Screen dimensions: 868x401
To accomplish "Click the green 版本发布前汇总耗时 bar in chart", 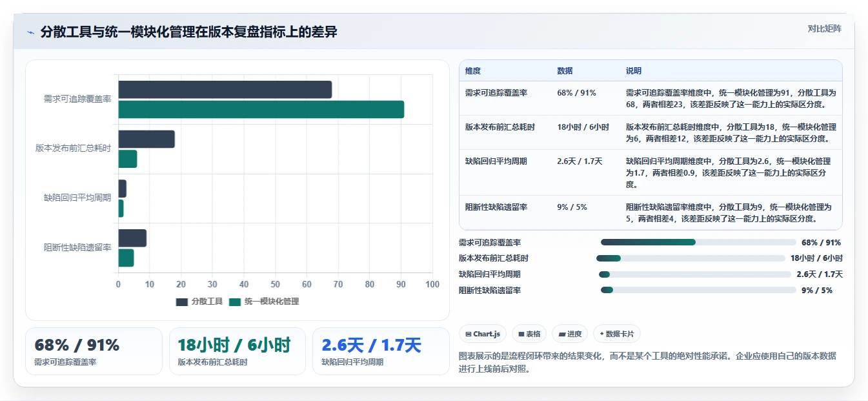I will [128, 159].
